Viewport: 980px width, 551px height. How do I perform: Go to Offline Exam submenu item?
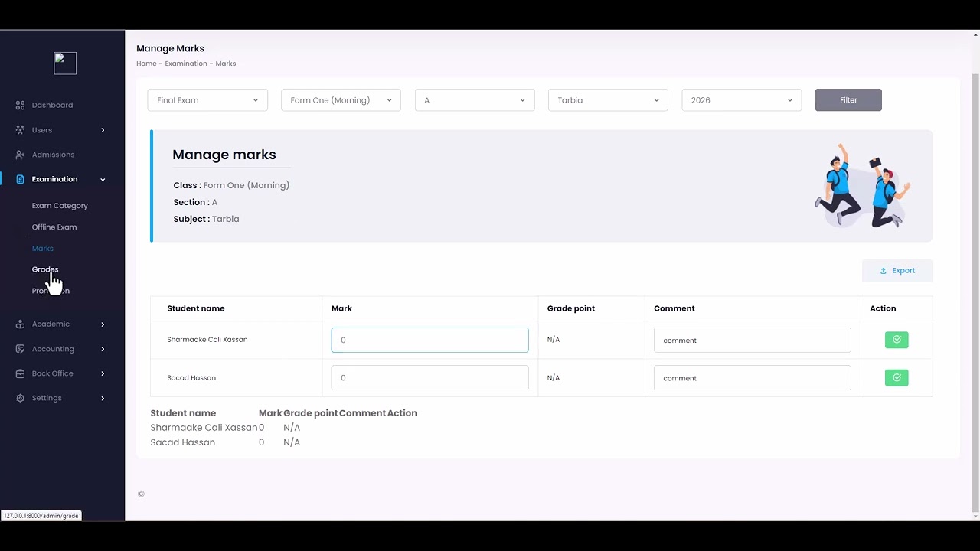click(54, 227)
